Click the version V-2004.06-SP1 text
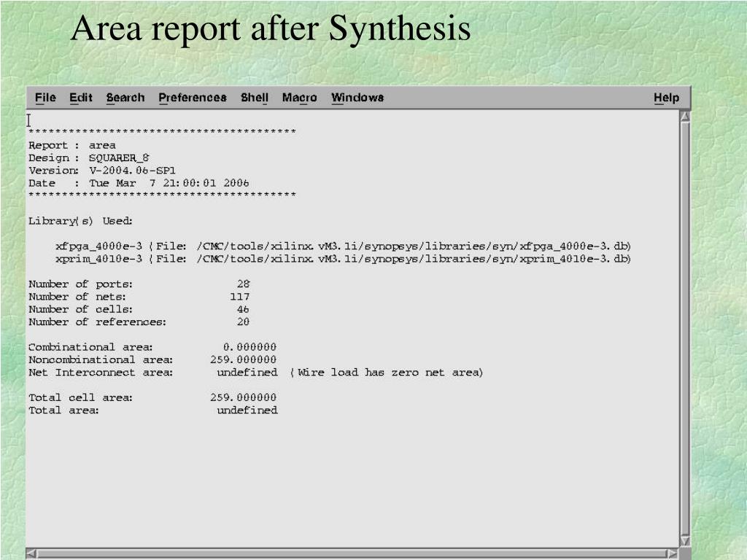Screen dimensions: 747x560 point(133,171)
